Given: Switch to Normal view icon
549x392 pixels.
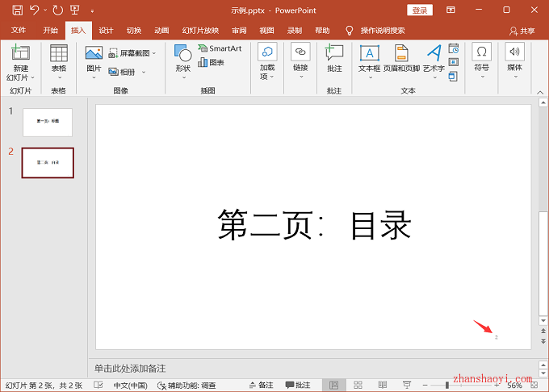Looking at the screenshot, I should 334,385.
